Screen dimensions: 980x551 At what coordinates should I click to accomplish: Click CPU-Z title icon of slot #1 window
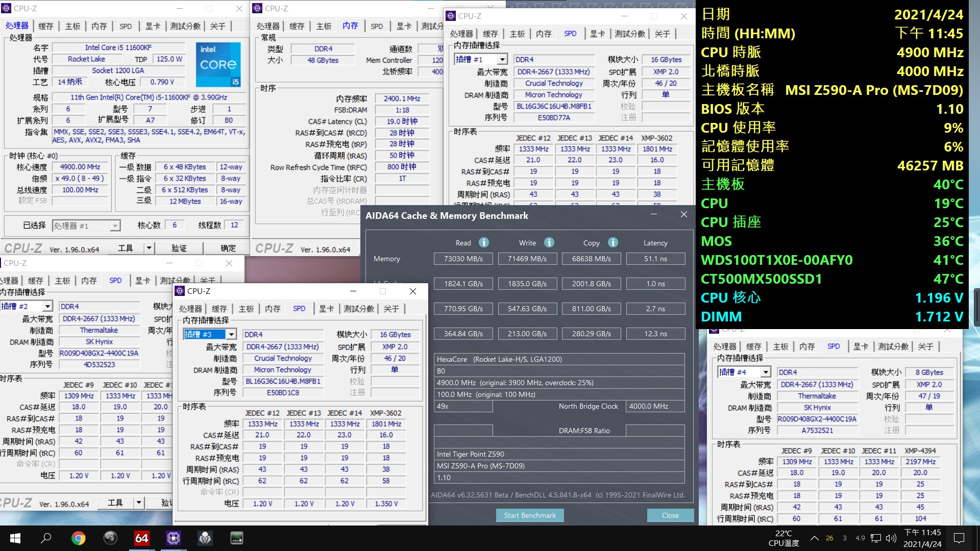tap(451, 16)
